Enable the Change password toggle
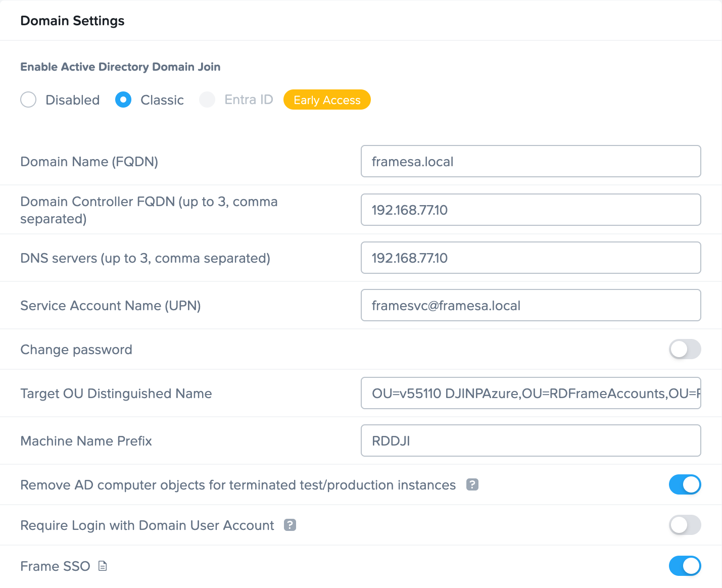 pos(685,349)
